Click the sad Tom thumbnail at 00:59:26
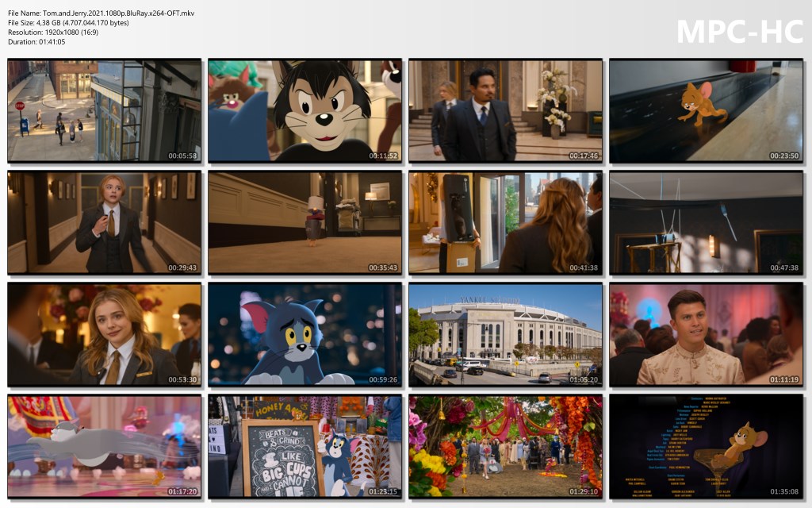Viewport: 812px width, 508px height. click(x=304, y=334)
